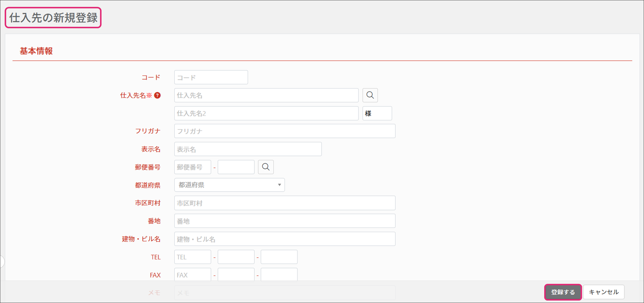Viewport: 644px width, 303px height.
Task: Click the 表示名 display name field
Action: pyautogui.click(x=248, y=149)
